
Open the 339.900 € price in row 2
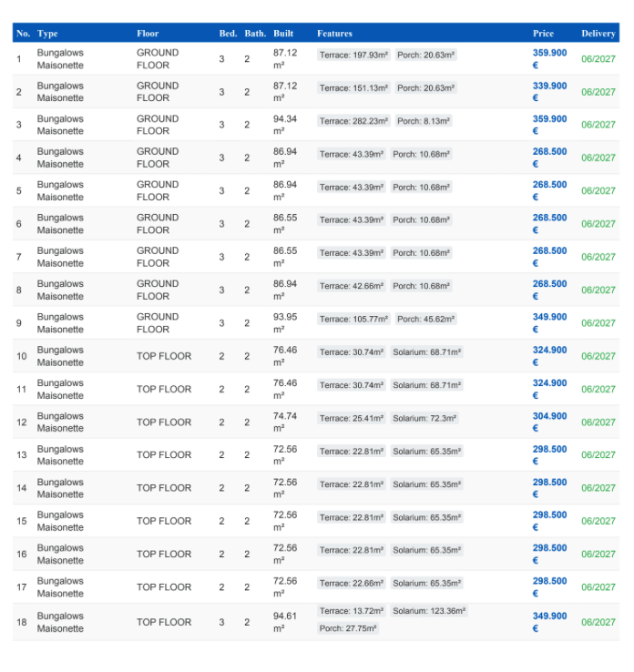tap(549, 92)
